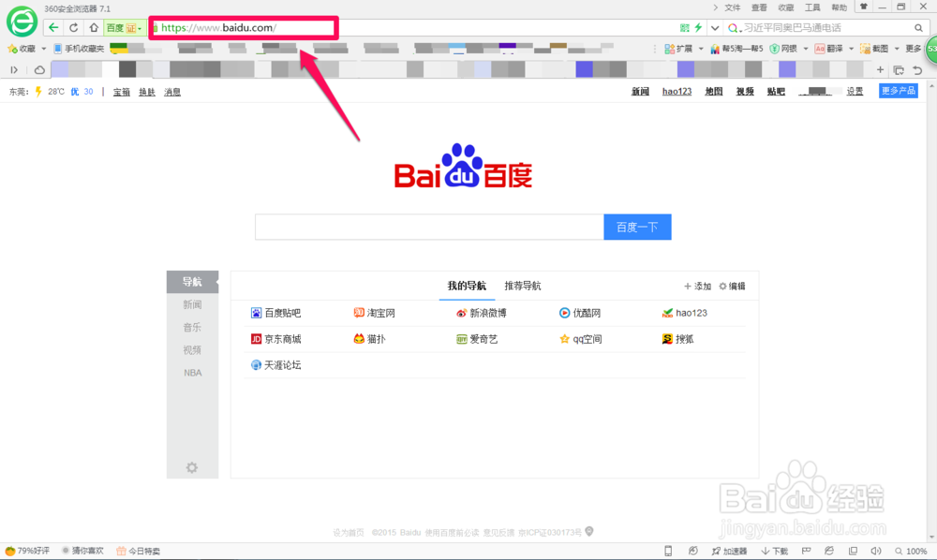Reload the page with the refresh icon
The height and width of the screenshot is (560, 937).
pyautogui.click(x=73, y=27)
